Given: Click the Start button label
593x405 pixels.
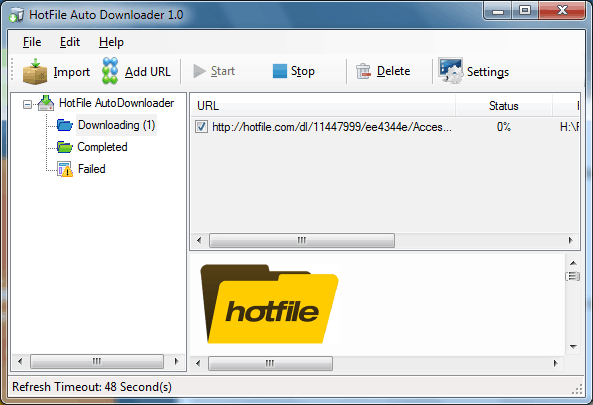Looking at the screenshot, I should tap(223, 71).
